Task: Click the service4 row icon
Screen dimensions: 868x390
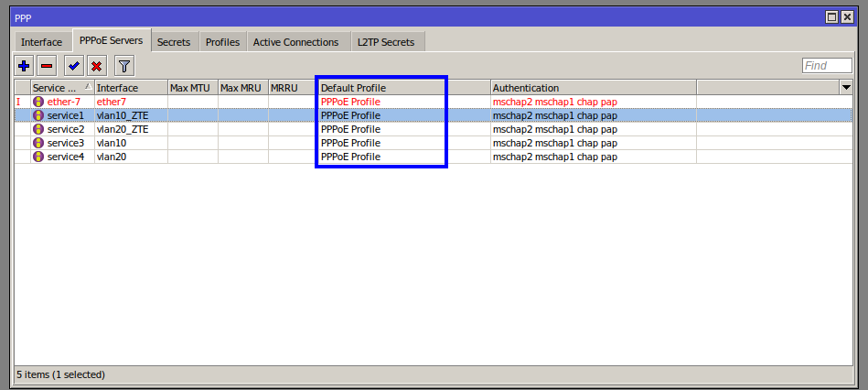Action: point(38,157)
